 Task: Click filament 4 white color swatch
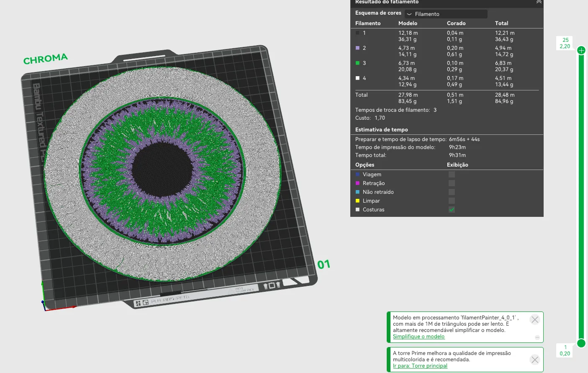[357, 78]
